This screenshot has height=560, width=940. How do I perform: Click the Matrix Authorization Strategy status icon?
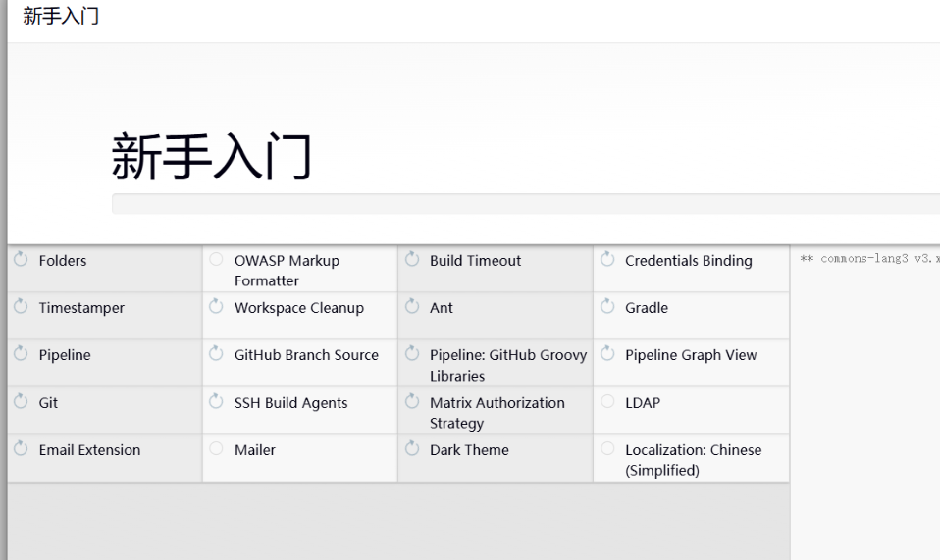pyautogui.click(x=412, y=401)
